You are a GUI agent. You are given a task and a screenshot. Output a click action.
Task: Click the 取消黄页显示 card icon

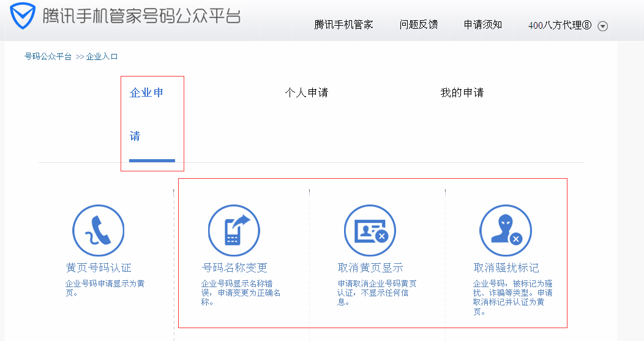point(370,230)
